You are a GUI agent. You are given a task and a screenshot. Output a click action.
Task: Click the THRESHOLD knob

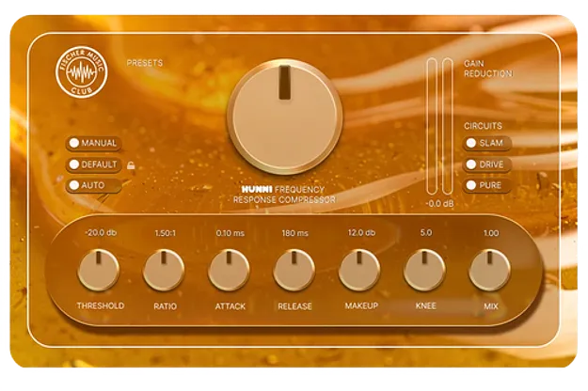pyautogui.click(x=99, y=270)
